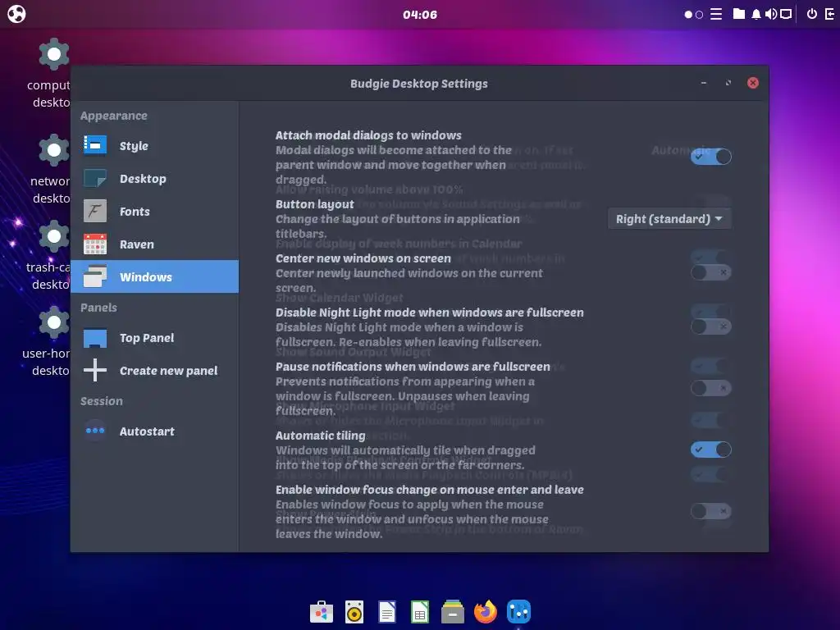Screen dimensions: 840x630
Task: Open the trash-can desktop icon
Action: click(53, 236)
